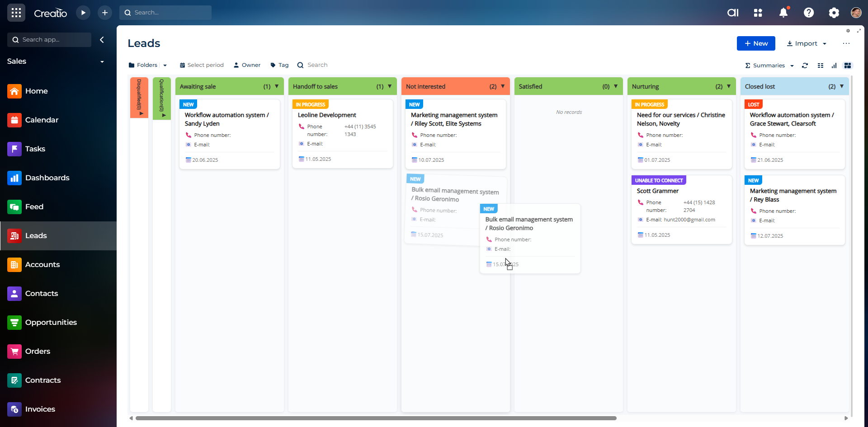The image size is (868, 427).
Task: Create a New lead
Action: point(756,43)
